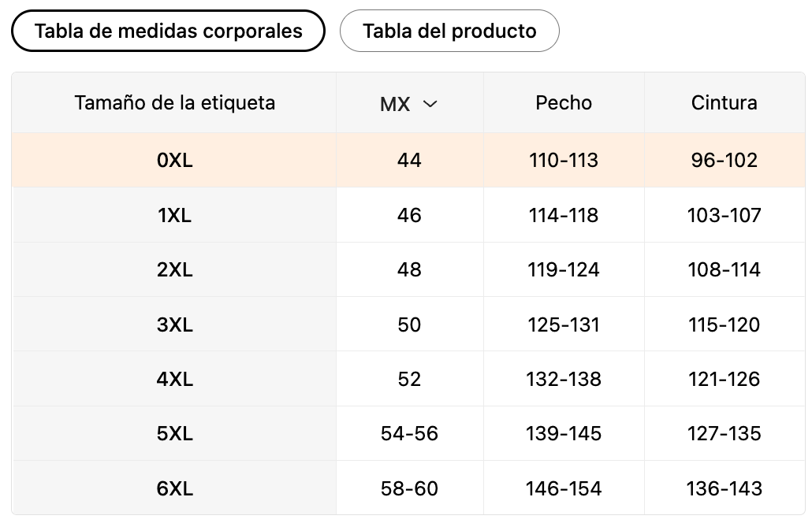This screenshot has width=812, height=523.
Task: Select the 6XL size label
Action: [175, 488]
